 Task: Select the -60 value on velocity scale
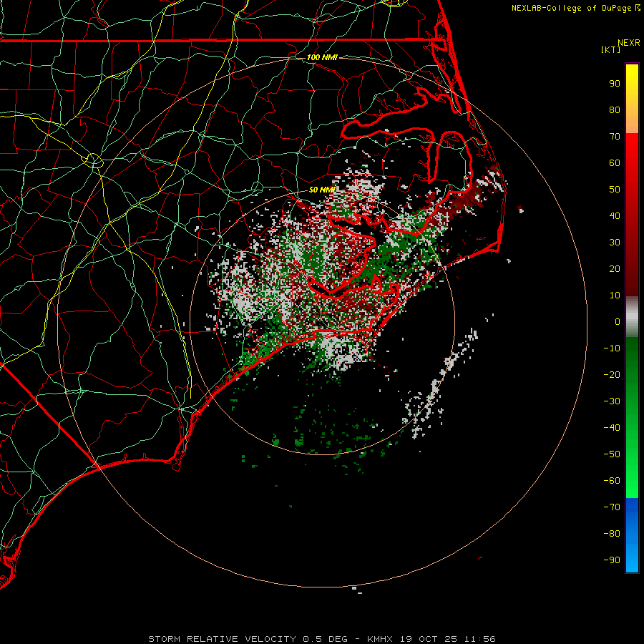click(x=612, y=481)
